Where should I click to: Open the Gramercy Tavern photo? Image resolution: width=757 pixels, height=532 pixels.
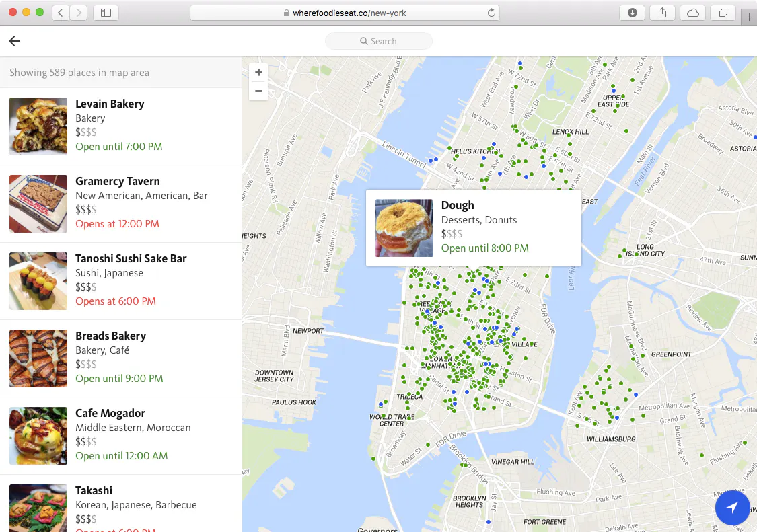tap(38, 204)
